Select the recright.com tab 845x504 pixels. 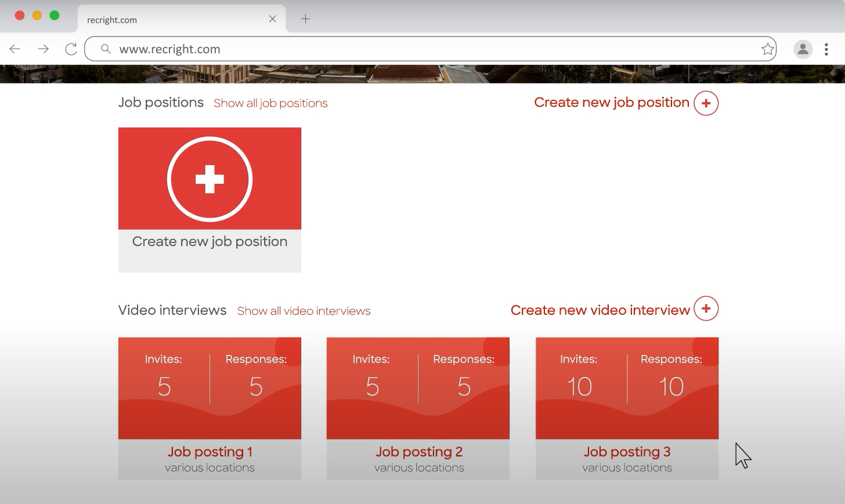[182, 19]
